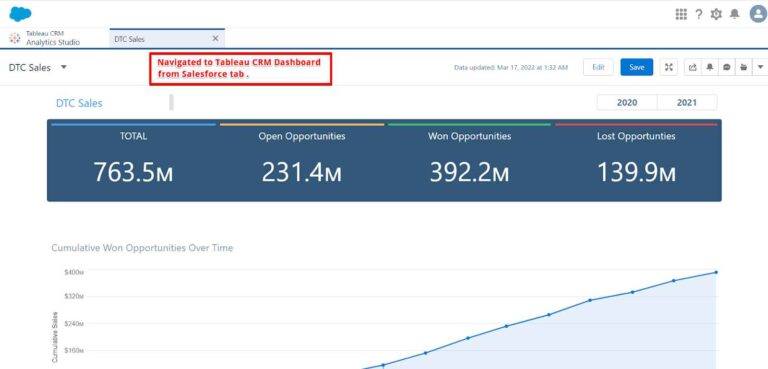Select the Lost Opportunities 139.9M tile
The height and width of the screenshot is (369, 768).
636,160
